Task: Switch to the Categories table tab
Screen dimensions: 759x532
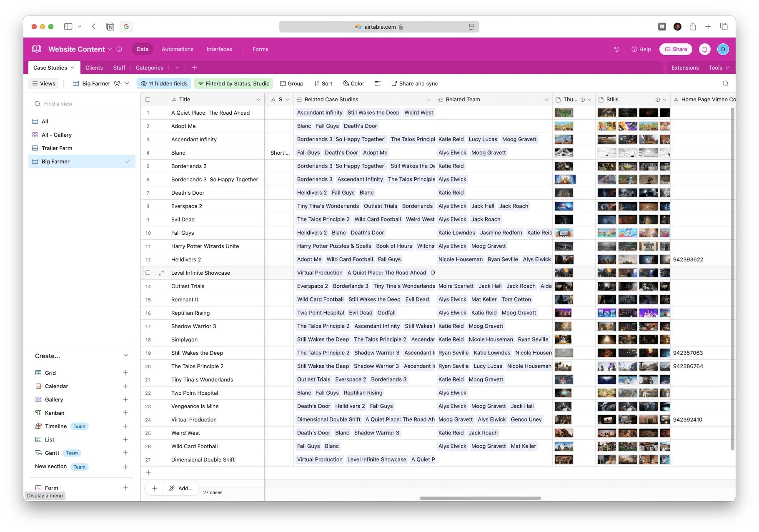Action: (x=150, y=68)
